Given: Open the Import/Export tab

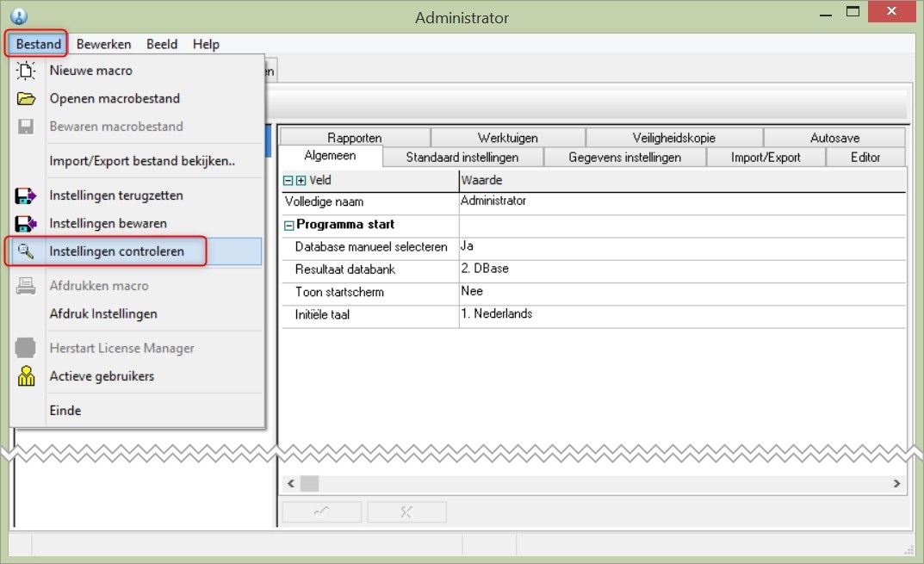Looking at the screenshot, I should (x=766, y=158).
